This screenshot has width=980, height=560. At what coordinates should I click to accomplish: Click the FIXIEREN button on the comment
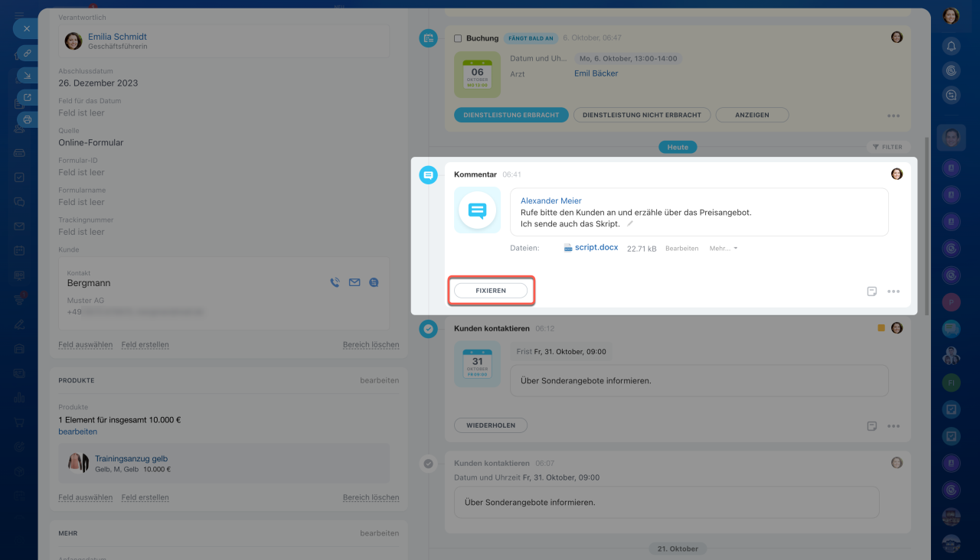491,291
